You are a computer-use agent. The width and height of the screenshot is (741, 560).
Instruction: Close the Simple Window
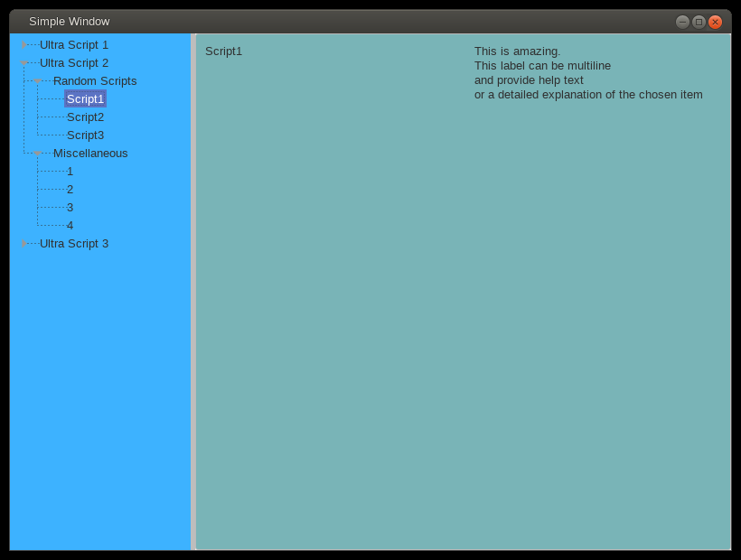point(716,22)
